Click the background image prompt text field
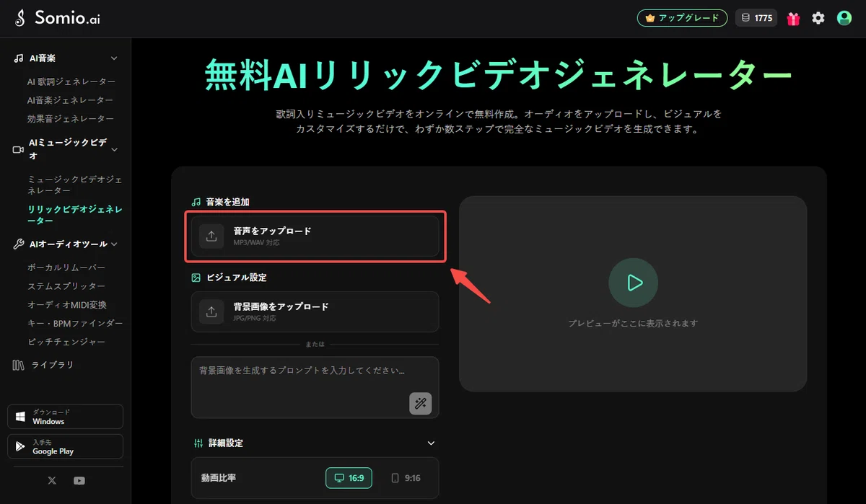The width and height of the screenshot is (866, 504). coord(315,387)
